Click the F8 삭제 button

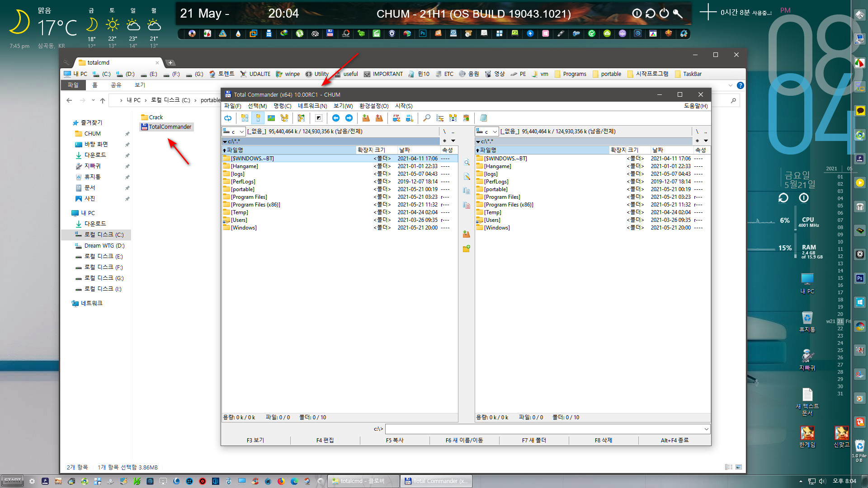(604, 440)
